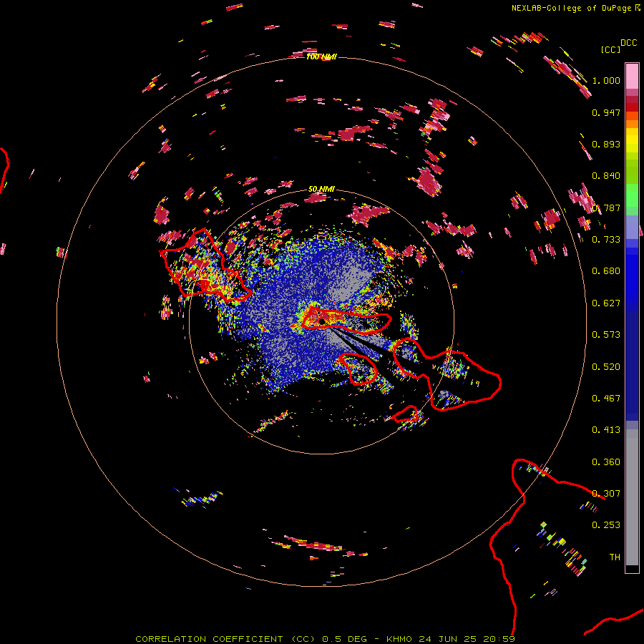Click the [CC] label above the color bar
Image resolution: width=644 pixels, height=644 pixels.
click(610, 49)
